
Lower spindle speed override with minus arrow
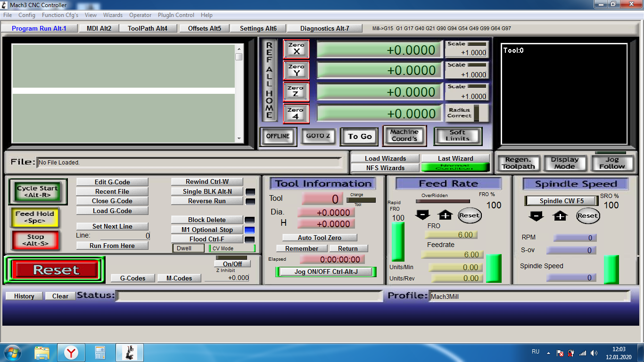(537, 216)
